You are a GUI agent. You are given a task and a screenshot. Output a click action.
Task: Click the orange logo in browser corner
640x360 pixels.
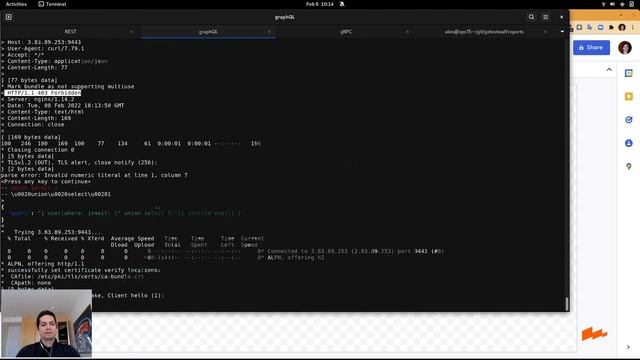click(x=594, y=333)
